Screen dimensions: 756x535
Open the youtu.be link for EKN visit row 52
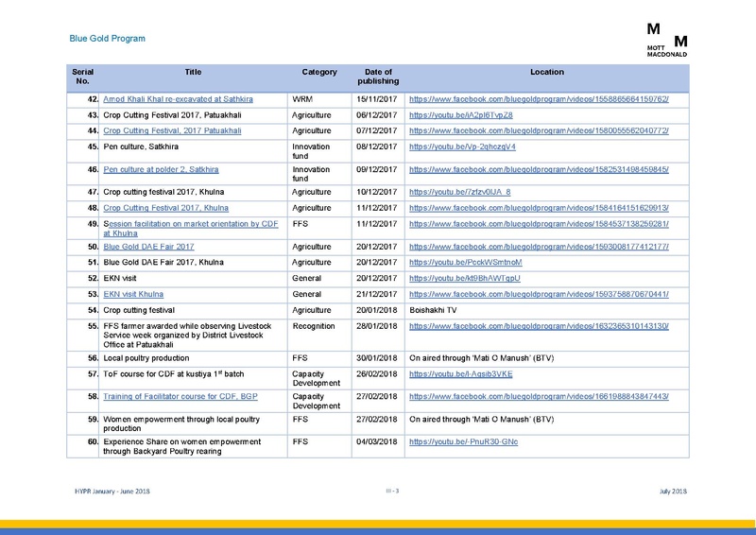(464, 278)
